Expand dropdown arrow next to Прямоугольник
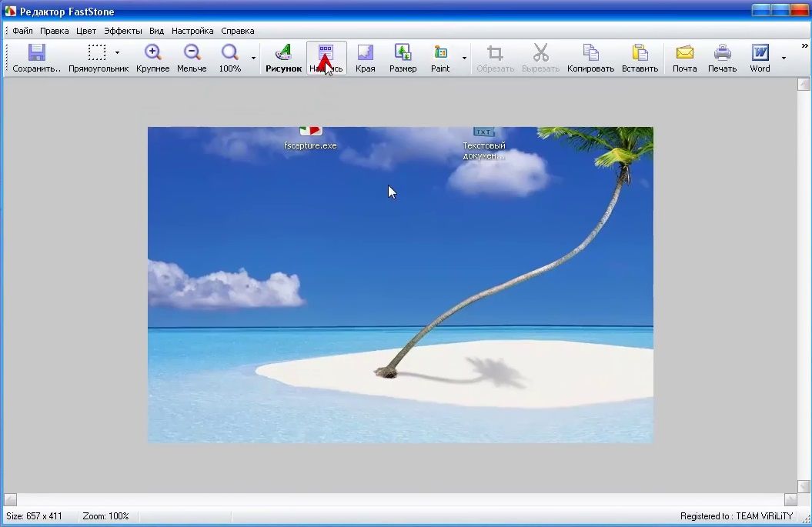This screenshot has width=812, height=527. click(x=118, y=53)
